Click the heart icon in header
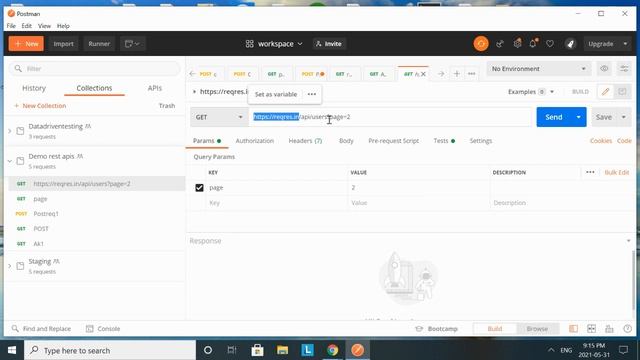640x360 pixels. pos(550,44)
